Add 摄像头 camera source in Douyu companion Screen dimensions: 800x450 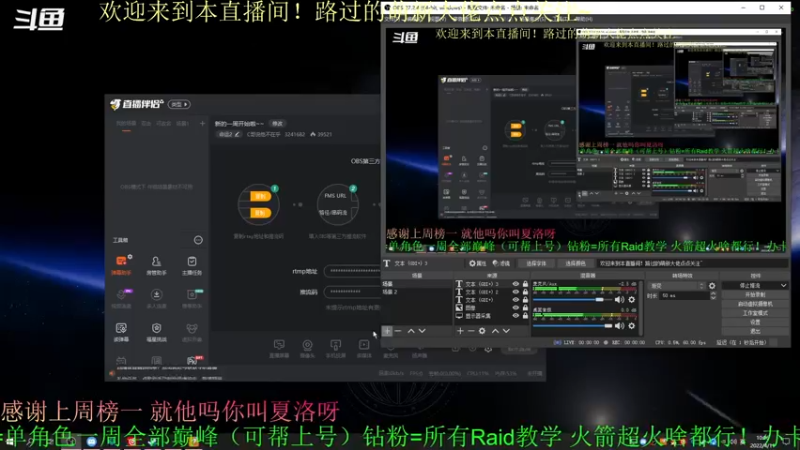pos(307,349)
